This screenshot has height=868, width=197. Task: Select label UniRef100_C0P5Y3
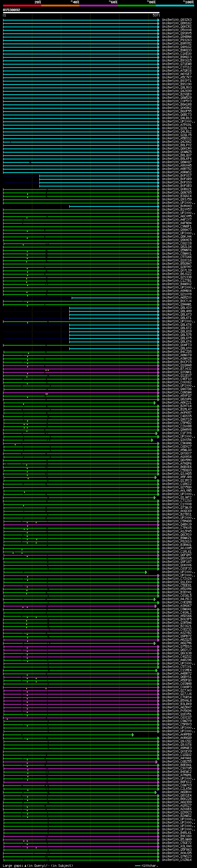point(177,101)
